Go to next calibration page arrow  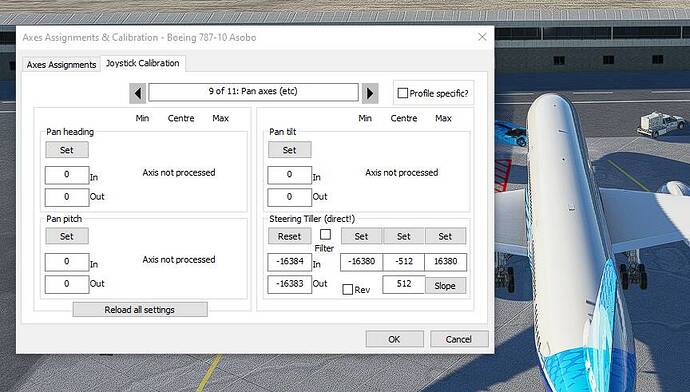tap(370, 93)
